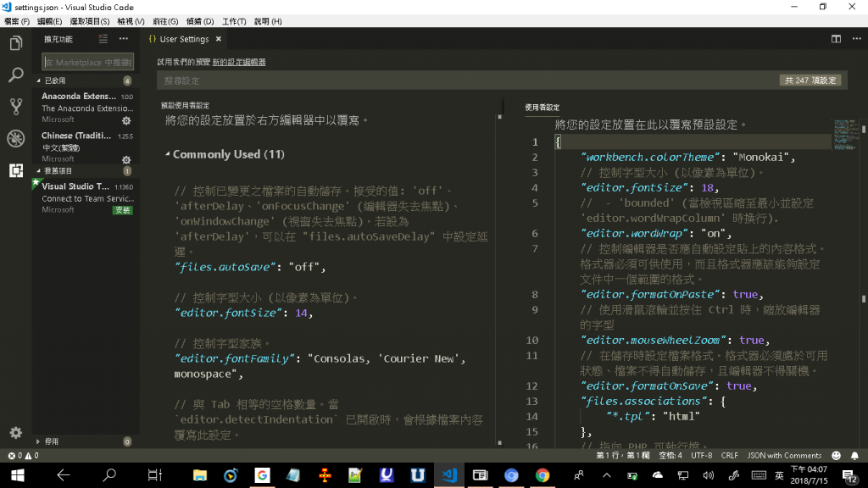The width and height of the screenshot is (868, 488).
Task: Change the CRLF line ending setting
Action: point(729,455)
